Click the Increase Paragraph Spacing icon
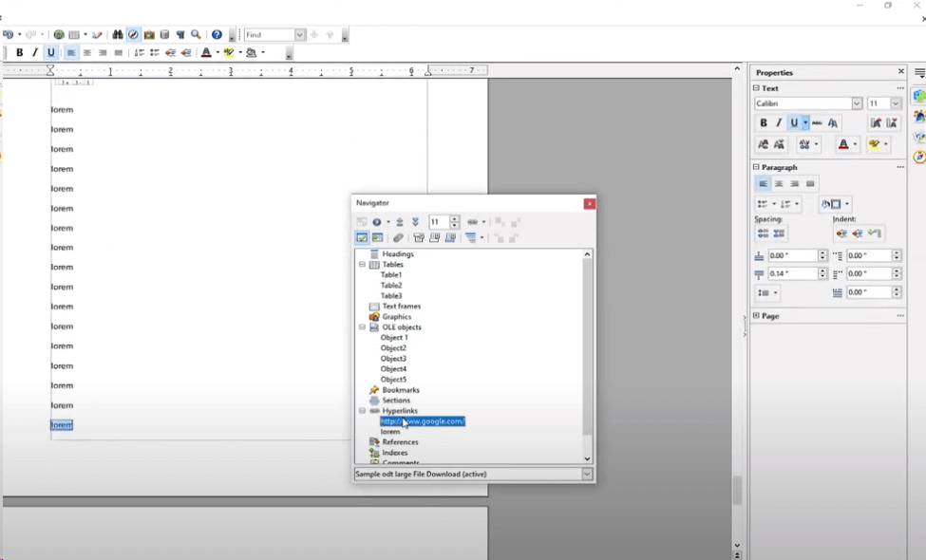This screenshot has width=926, height=560. (x=763, y=233)
